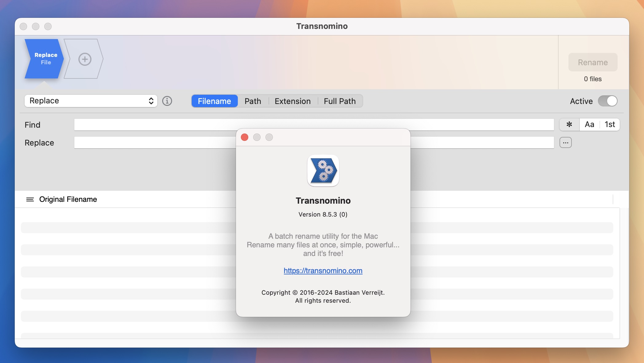Image resolution: width=644 pixels, height=363 pixels.
Task: Click the Original Filename column header
Action: point(68,199)
